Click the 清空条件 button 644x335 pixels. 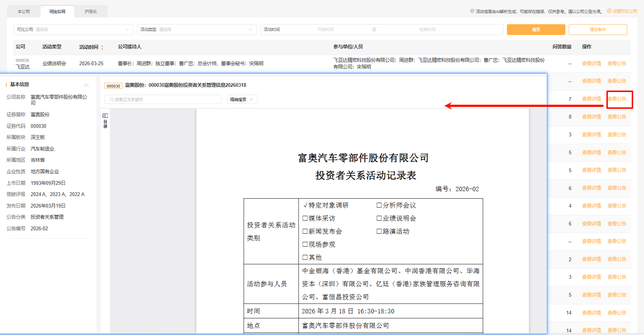click(597, 29)
